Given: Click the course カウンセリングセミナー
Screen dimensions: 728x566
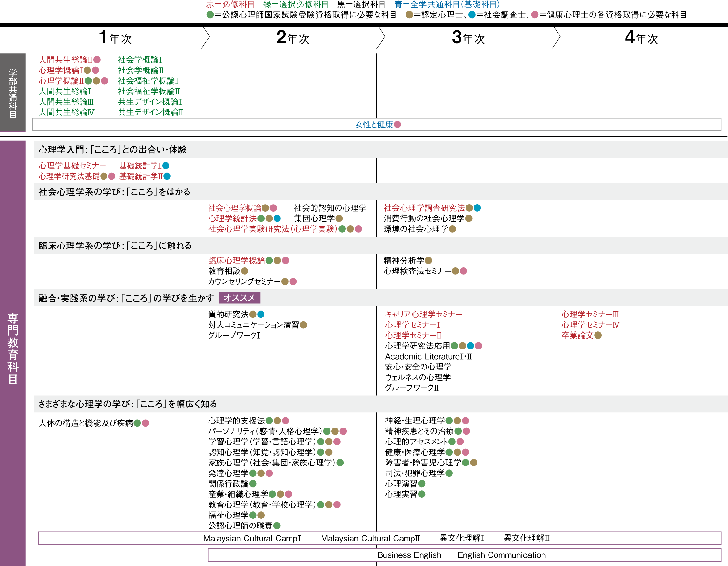Looking at the screenshot, I should click(x=245, y=281).
